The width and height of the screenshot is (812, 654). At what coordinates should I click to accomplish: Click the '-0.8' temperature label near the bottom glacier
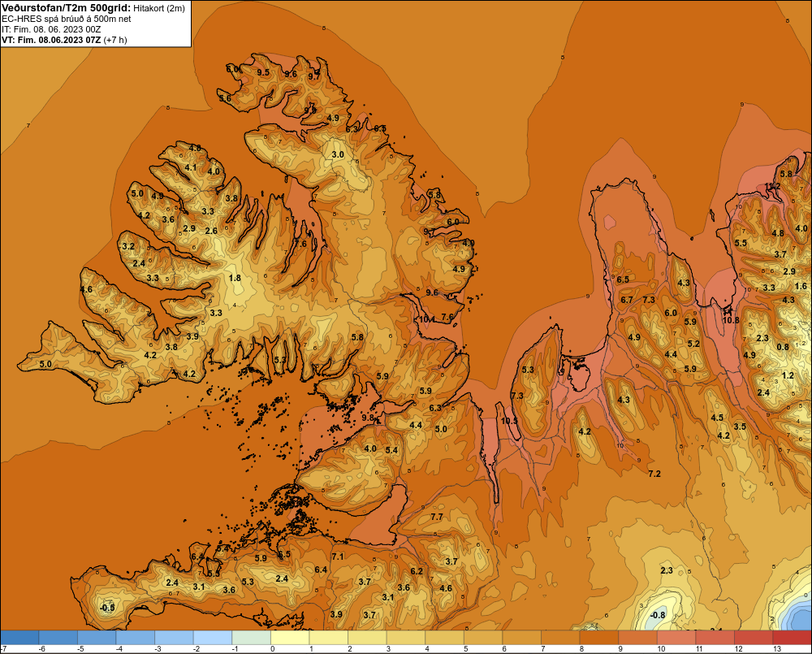(657, 615)
